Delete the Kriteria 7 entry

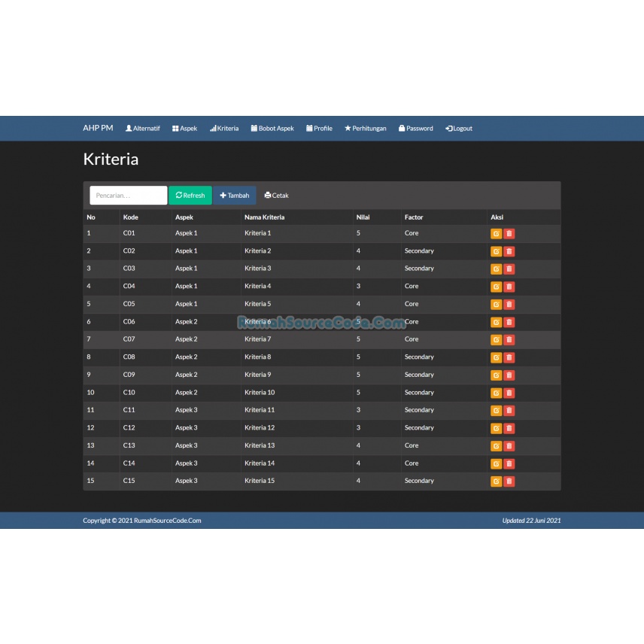pos(509,339)
